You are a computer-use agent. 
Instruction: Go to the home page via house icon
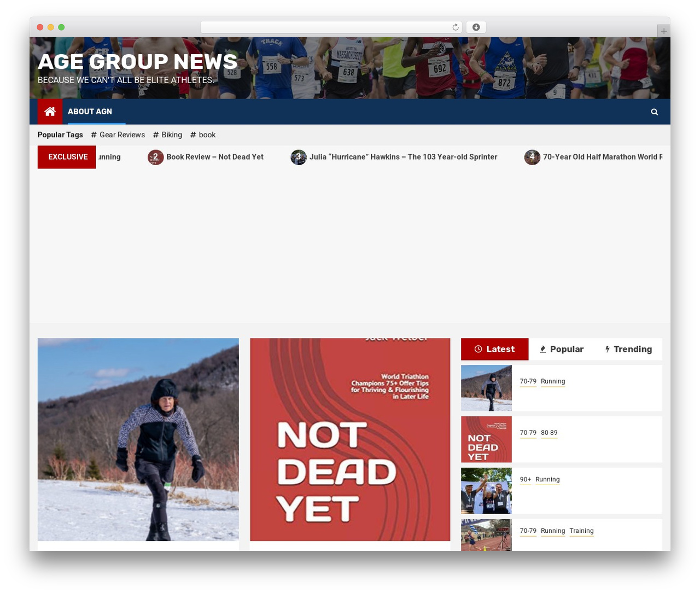click(x=50, y=112)
